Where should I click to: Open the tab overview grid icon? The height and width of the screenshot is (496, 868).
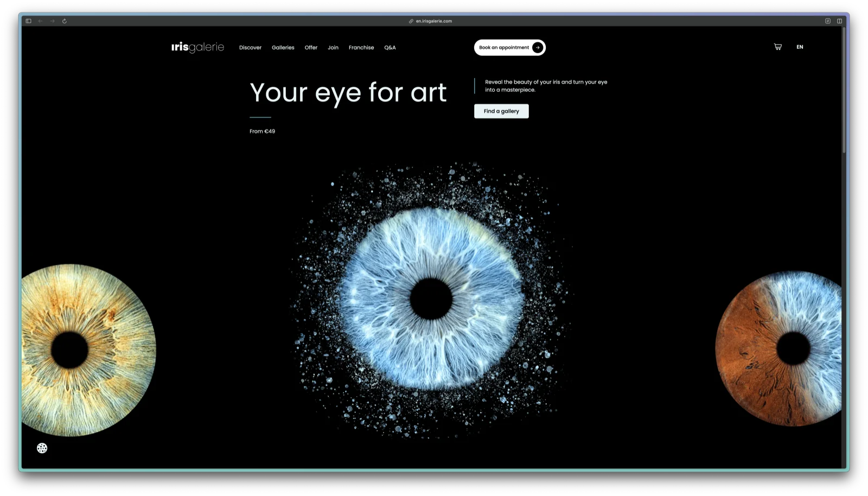coord(827,21)
